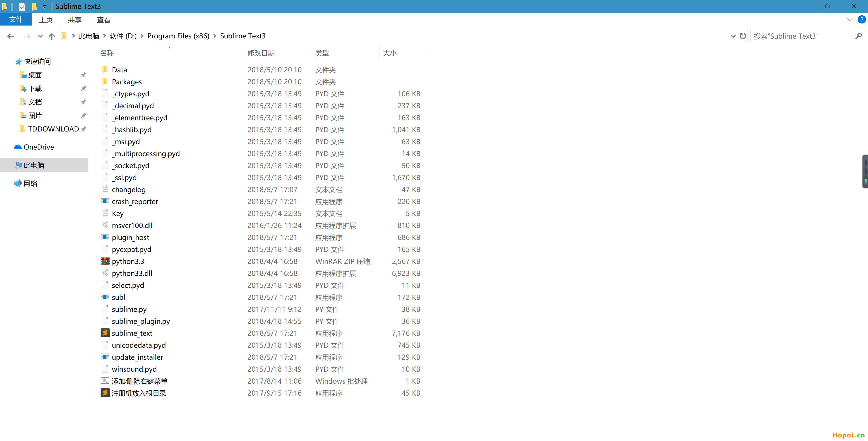868x441 pixels.
Task: Select the changelog text document icon
Action: [x=105, y=189]
